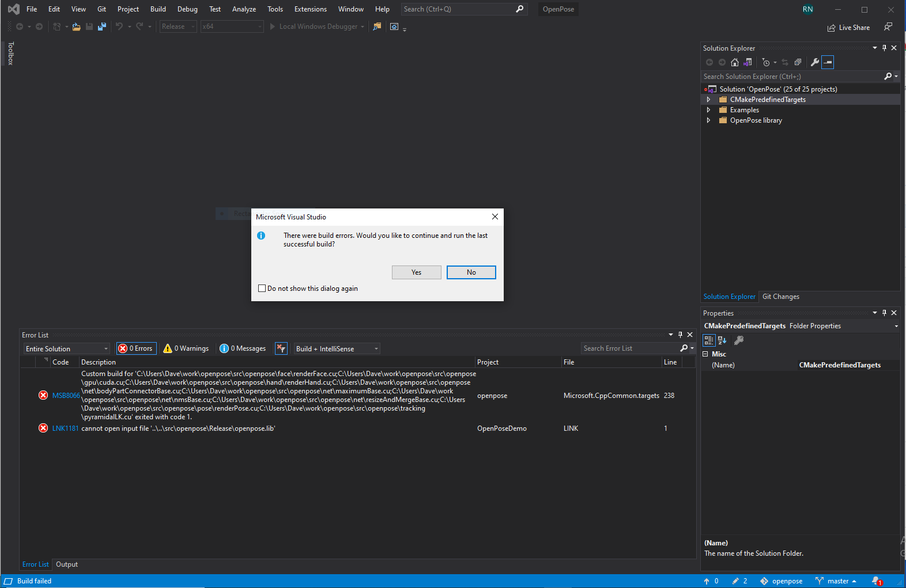Switch to the Git Changes tab
This screenshot has height=588, width=906.
click(781, 297)
